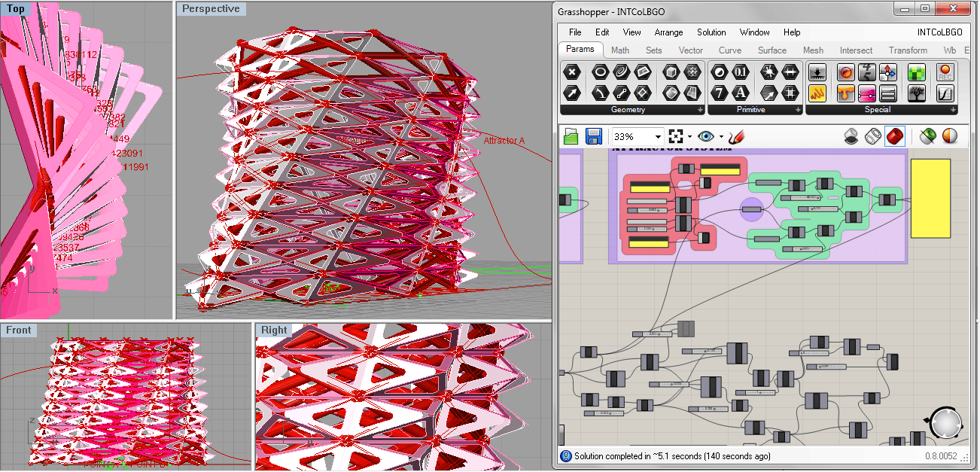
Task: Activate the sketch pencil tool
Action: click(x=737, y=136)
